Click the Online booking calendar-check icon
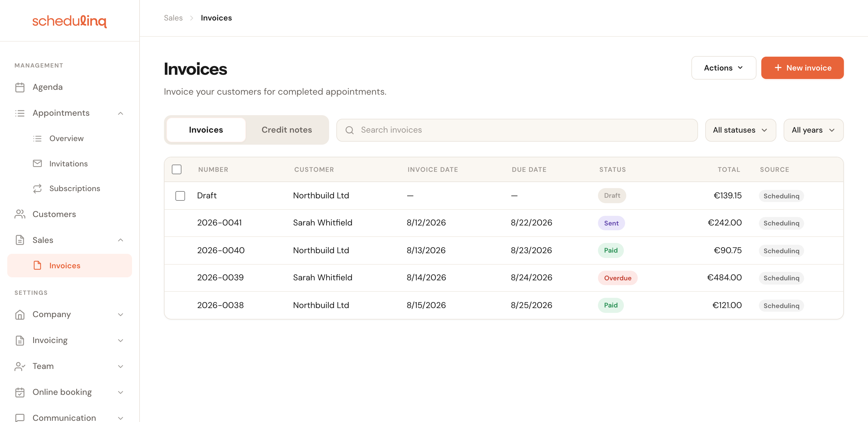The height and width of the screenshot is (422, 868). [20, 392]
